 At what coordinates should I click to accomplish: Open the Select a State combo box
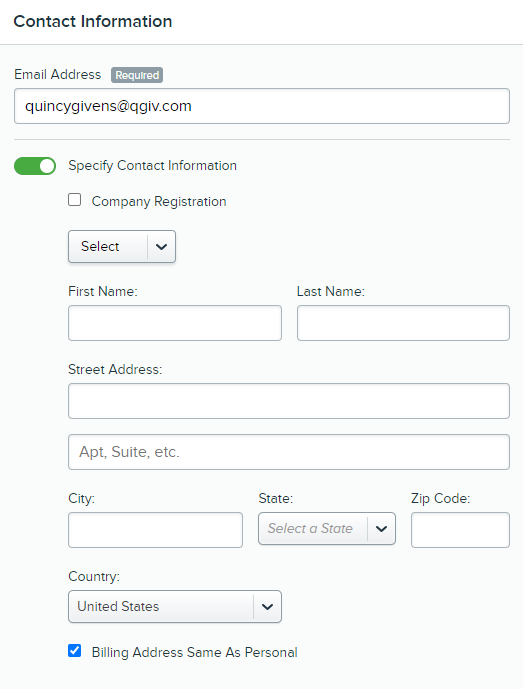[327, 529]
